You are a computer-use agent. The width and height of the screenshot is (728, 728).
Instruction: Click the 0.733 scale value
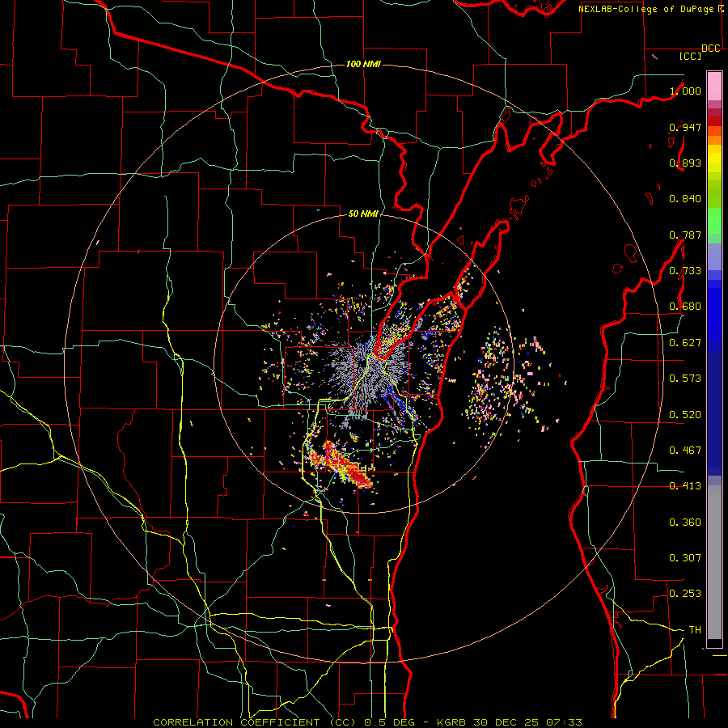click(685, 270)
